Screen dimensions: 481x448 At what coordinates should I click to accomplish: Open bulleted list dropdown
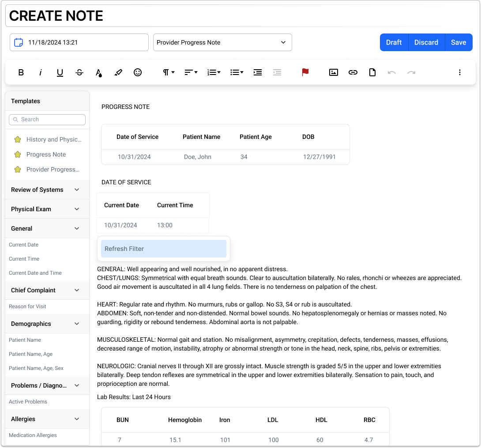pyautogui.click(x=237, y=72)
